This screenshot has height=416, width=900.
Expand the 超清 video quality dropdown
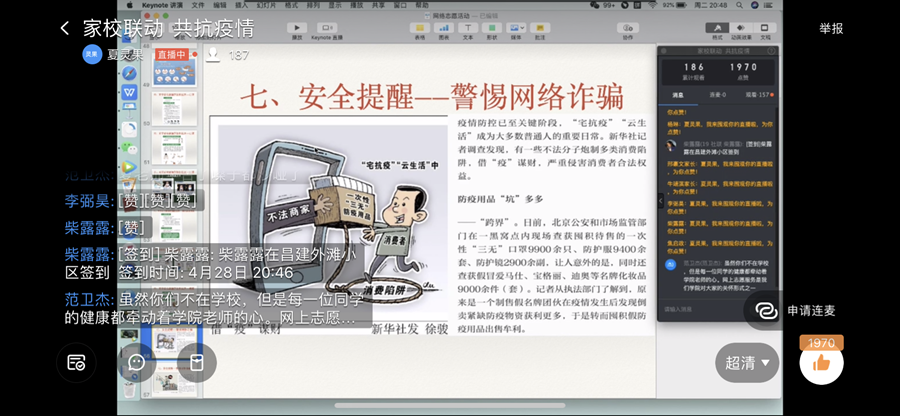click(747, 362)
